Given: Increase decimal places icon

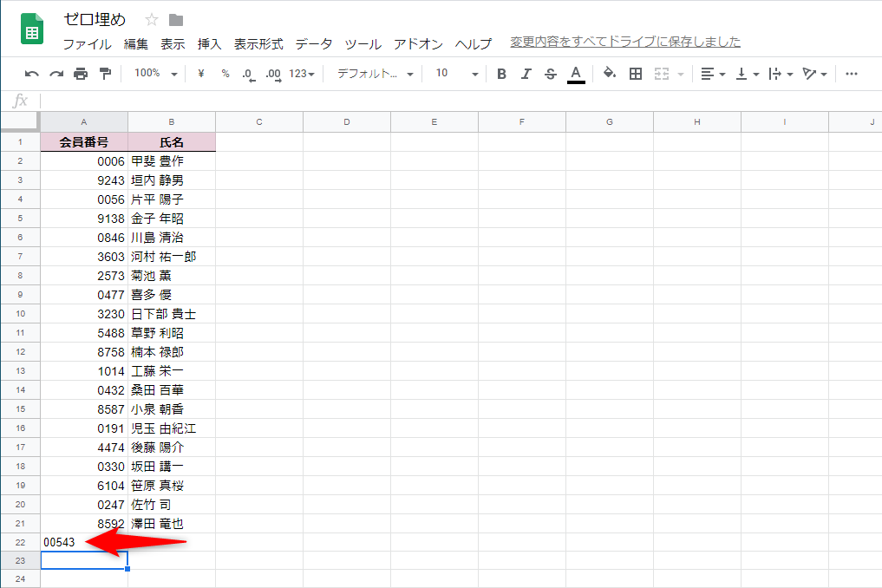Looking at the screenshot, I should 273,75.
